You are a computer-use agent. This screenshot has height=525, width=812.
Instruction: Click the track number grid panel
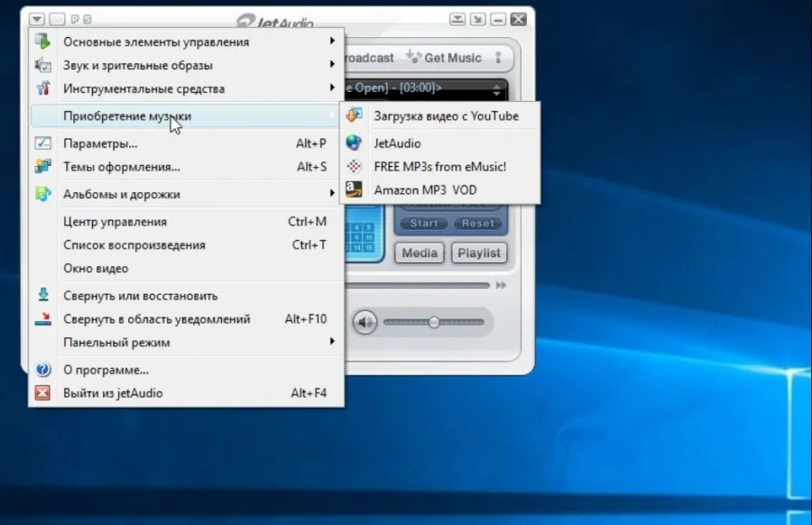(364, 235)
